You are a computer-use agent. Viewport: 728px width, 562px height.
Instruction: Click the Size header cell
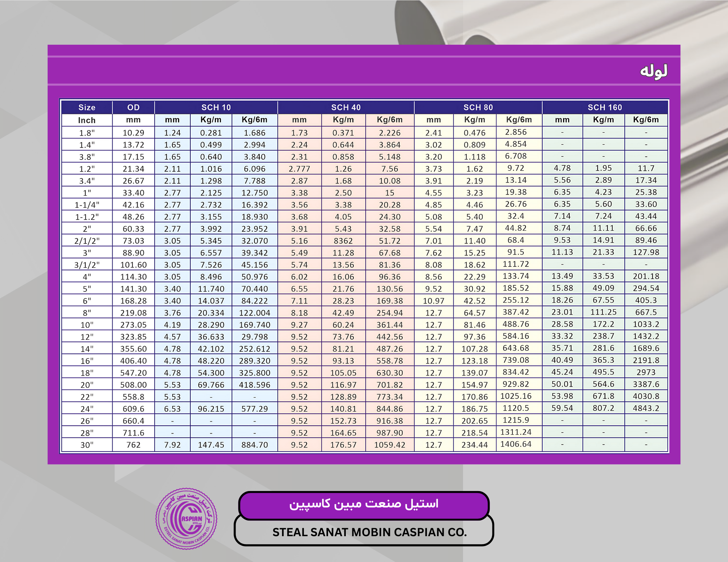(x=87, y=107)
